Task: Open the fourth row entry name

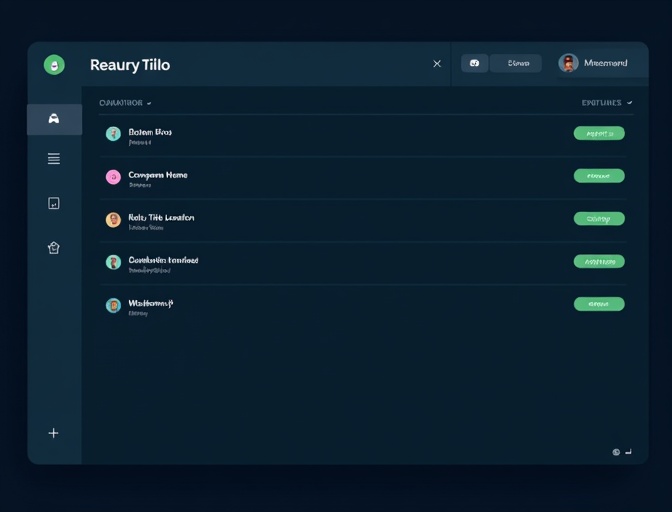Action: tap(163, 260)
